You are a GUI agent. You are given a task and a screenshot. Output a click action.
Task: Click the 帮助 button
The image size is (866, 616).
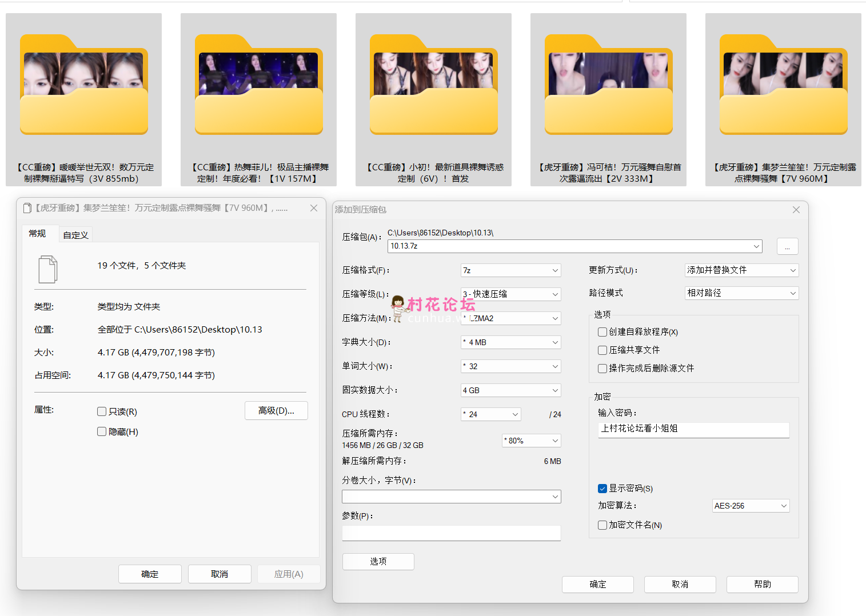[x=763, y=585]
